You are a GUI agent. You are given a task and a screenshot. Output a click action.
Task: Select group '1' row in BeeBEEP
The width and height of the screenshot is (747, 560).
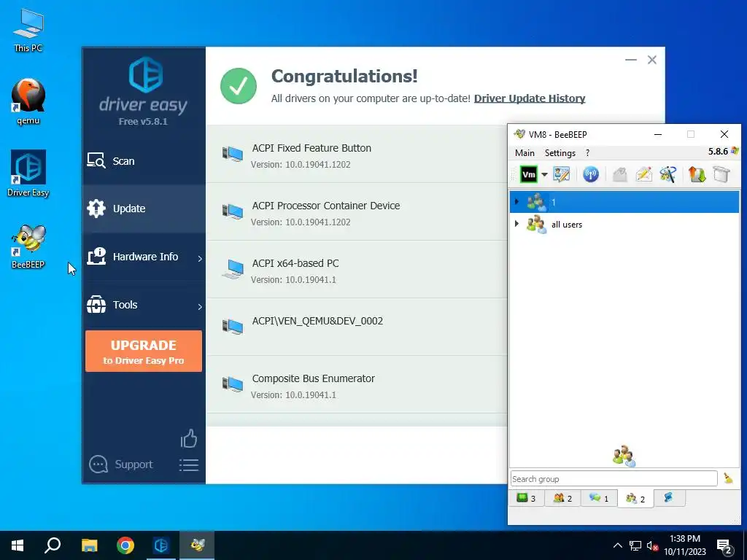pos(624,202)
